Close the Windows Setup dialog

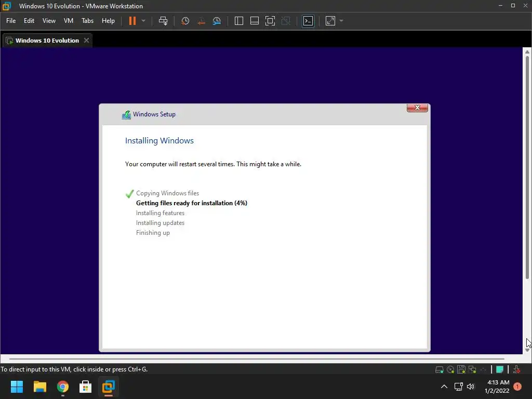(x=417, y=108)
